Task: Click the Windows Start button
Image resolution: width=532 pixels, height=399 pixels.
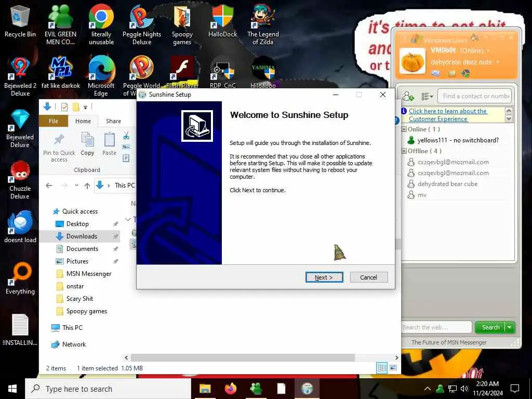Action: click(x=12, y=389)
